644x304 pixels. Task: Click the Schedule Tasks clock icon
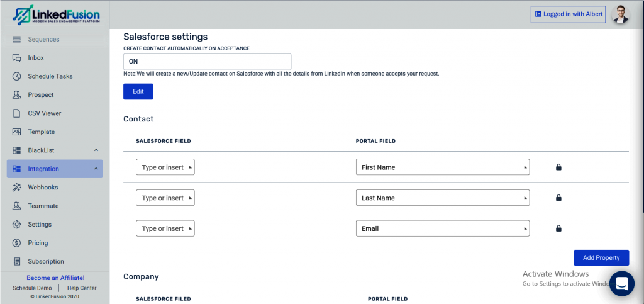(x=16, y=76)
